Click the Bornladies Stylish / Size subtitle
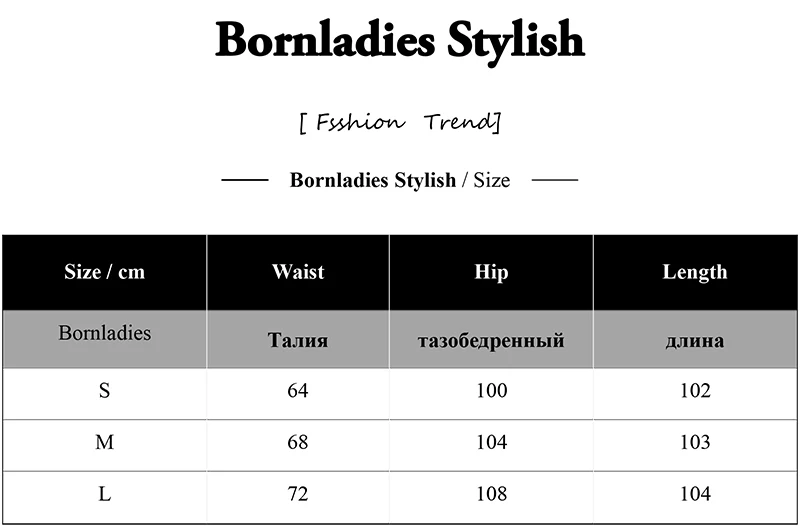Screen dimensions: 800x526 coord(400,180)
